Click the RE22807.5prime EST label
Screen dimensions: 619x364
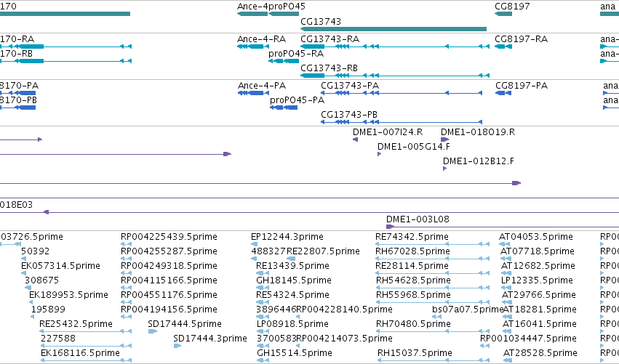coord(323,251)
